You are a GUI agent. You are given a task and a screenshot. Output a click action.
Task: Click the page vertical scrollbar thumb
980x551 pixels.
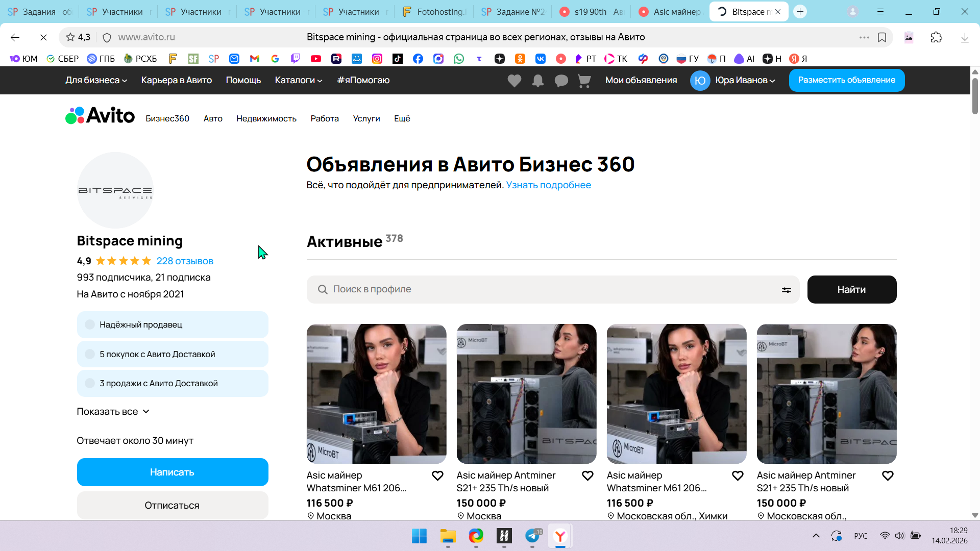tap(975, 96)
